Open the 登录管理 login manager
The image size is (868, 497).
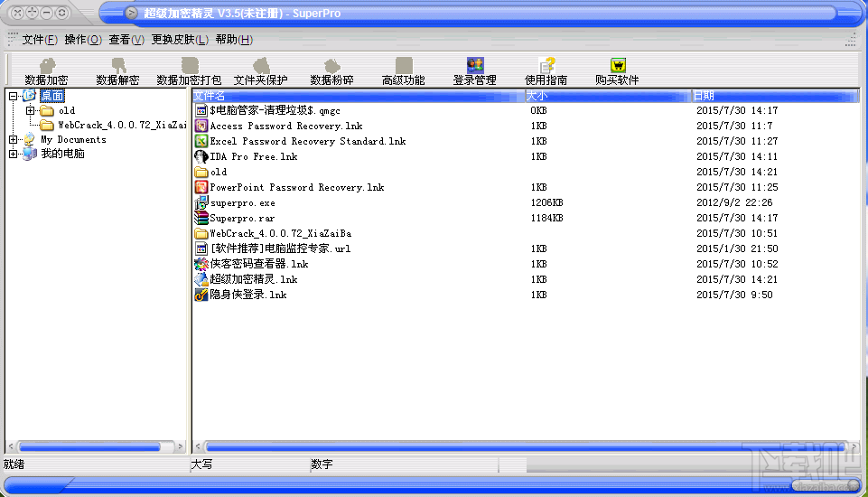click(x=475, y=71)
